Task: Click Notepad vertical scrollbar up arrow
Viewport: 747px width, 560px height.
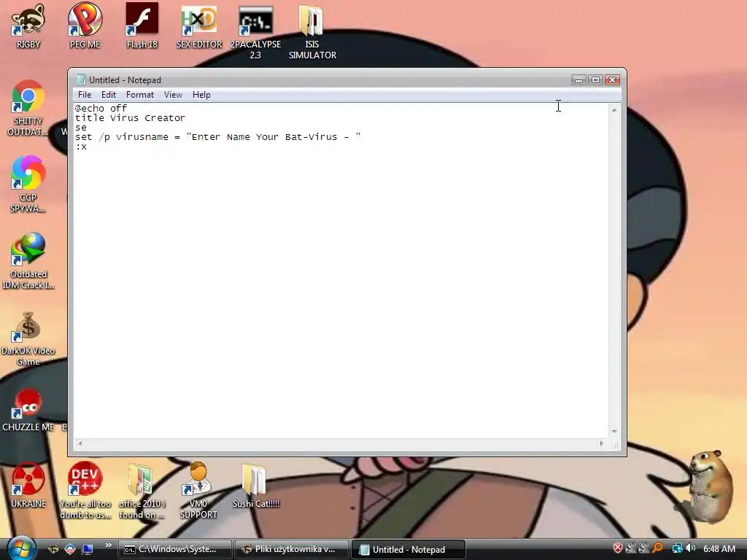Action: click(614, 109)
